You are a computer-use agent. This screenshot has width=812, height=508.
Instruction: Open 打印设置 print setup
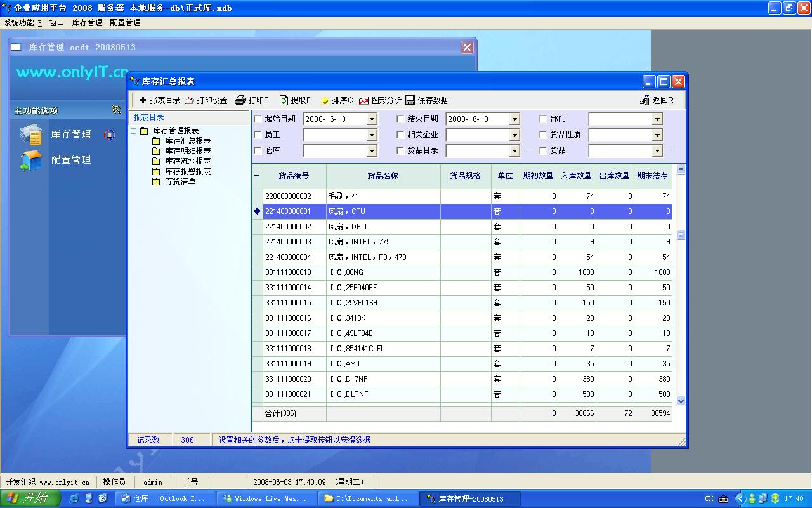click(190, 100)
